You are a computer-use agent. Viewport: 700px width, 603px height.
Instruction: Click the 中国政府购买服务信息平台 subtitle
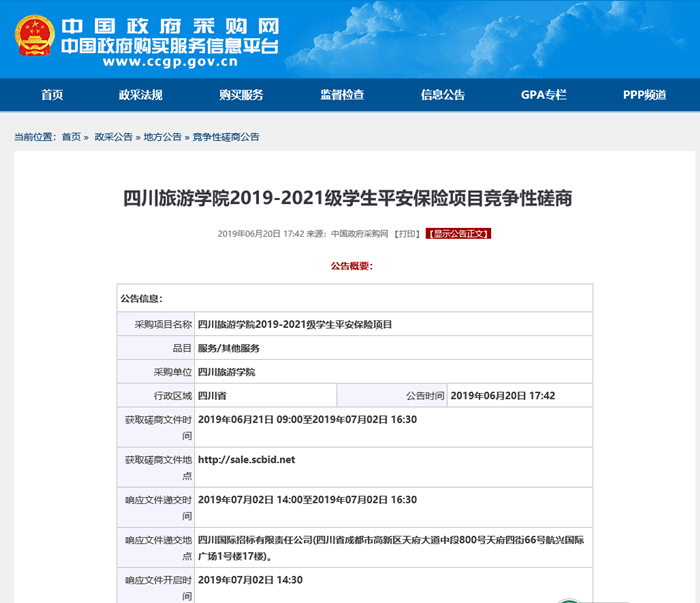[x=170, y=46]
